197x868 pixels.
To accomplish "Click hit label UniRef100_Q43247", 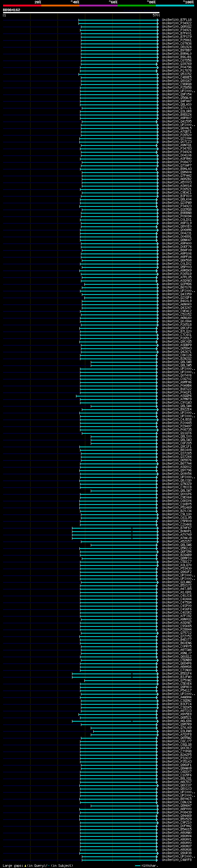I will coord(177,308).
